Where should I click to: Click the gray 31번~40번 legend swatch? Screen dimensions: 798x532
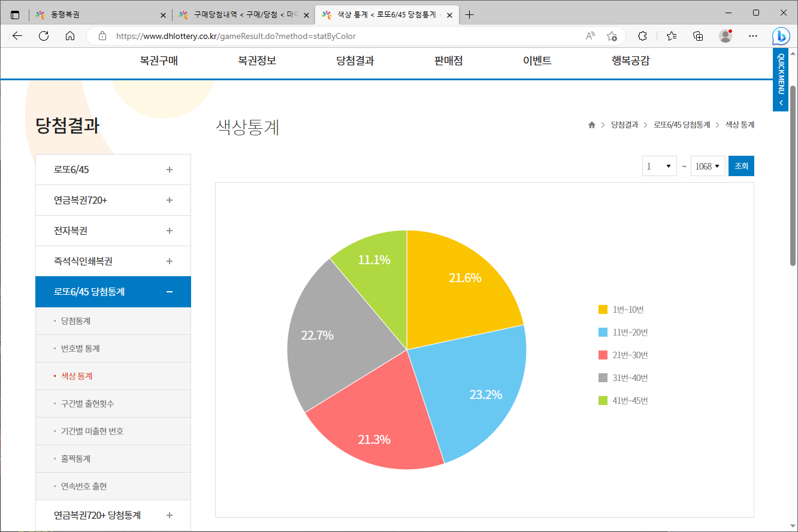tap(603, 377)
